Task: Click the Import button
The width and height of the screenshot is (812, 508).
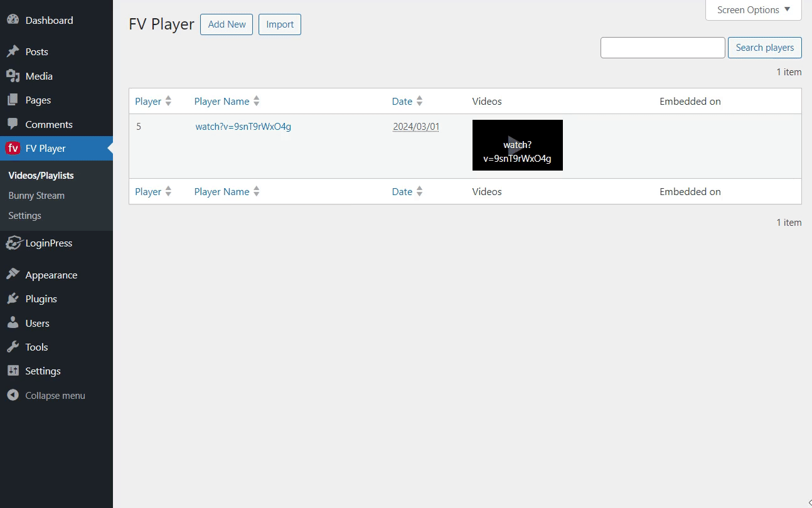Action: pos(280,24)
